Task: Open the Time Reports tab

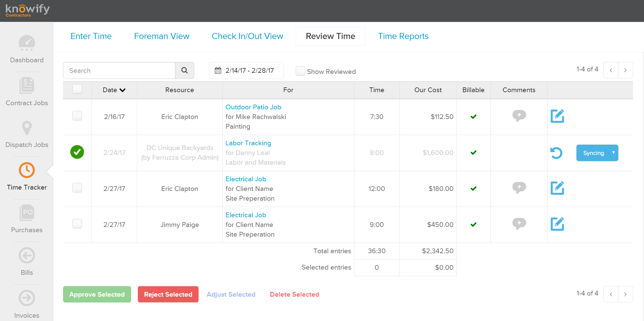Action: (403, 36)
